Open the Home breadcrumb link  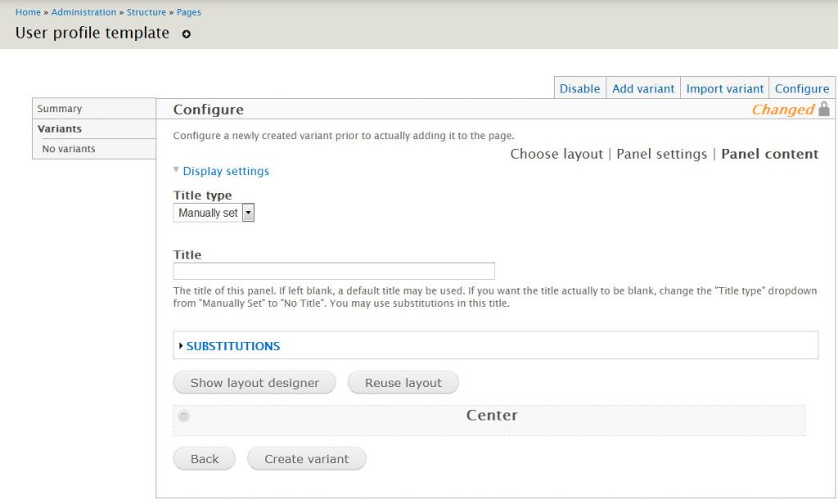coord(28,12)
